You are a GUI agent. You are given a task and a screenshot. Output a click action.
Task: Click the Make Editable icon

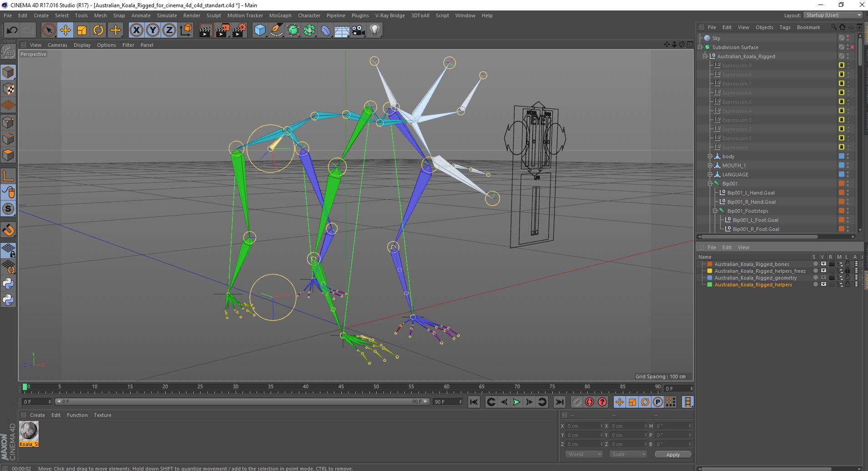coord(8,51)
